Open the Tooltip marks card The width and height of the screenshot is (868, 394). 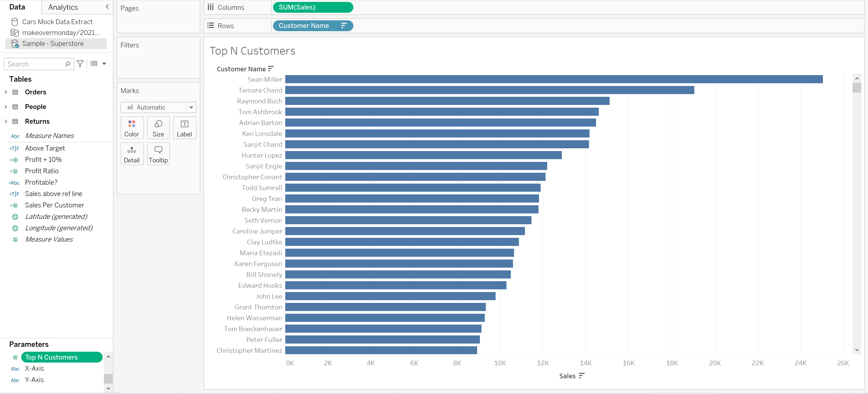click(158, 154)
